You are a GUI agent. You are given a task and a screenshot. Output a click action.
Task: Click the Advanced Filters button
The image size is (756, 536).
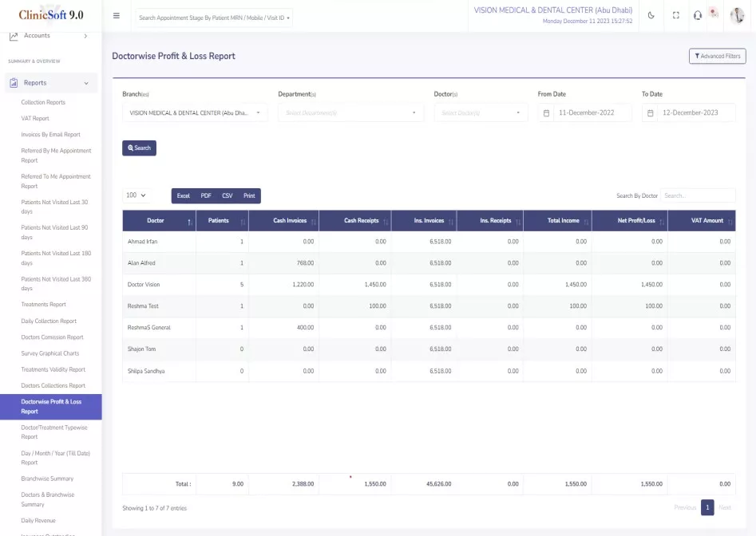717,56
